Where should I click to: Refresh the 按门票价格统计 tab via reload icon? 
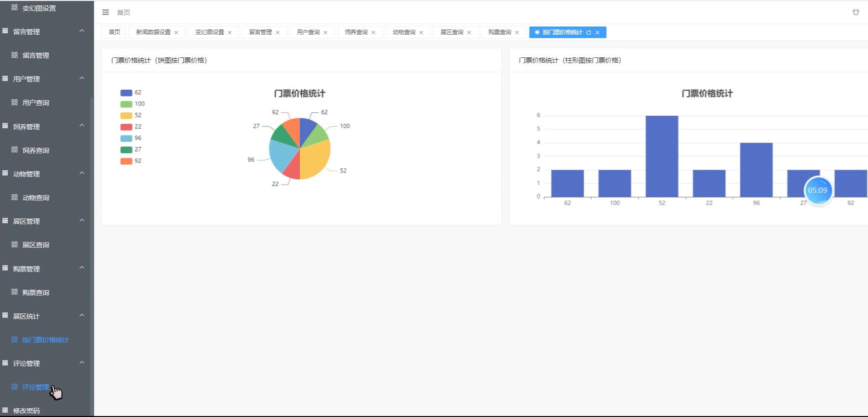(588, 32)
